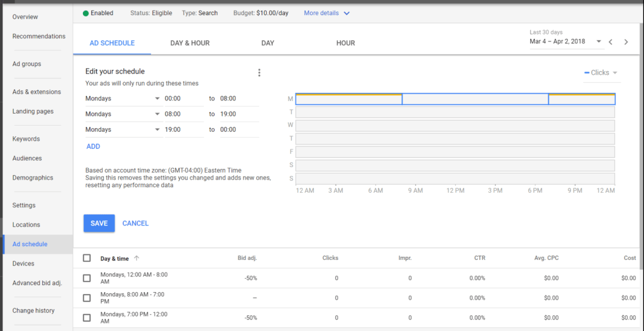Viewport: 644px width, 331px height.
Task: Open the three-dot schedule options menu
Action: [259, 73]
